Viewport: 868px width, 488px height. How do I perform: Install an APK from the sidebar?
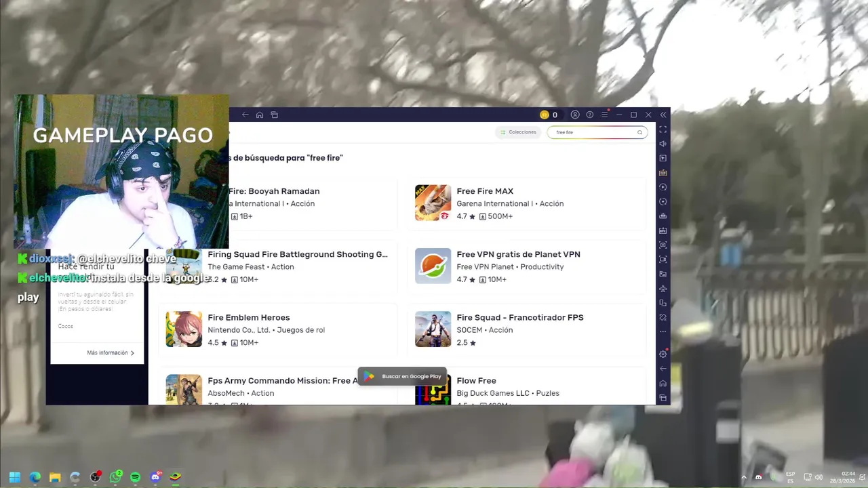tap(663, 230)
